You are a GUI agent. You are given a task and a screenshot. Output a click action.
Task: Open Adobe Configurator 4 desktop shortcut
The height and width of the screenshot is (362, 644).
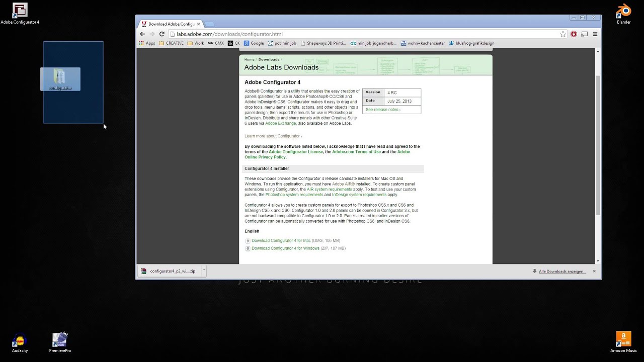(x=20, y=14)
